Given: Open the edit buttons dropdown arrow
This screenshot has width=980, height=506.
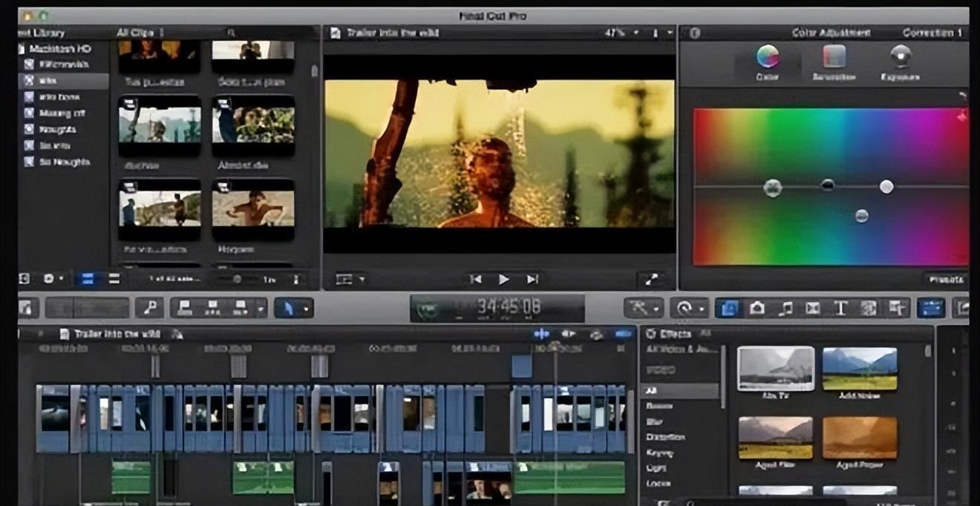Looking at the screenshot, I should (x=261, y=308).
